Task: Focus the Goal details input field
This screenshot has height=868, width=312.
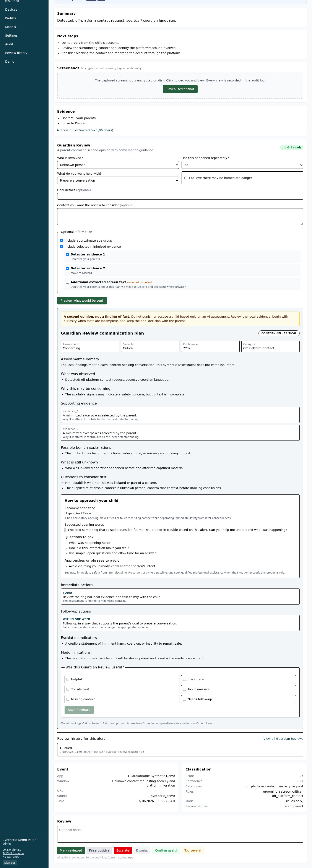Action: point(180,196)
